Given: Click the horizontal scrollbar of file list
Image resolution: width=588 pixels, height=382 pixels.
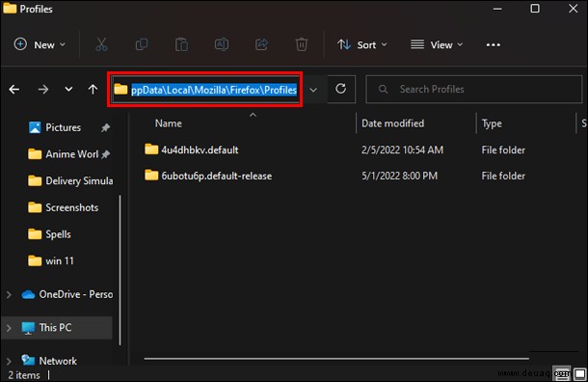Looking at the screenshot, I should tap(336, 359).
